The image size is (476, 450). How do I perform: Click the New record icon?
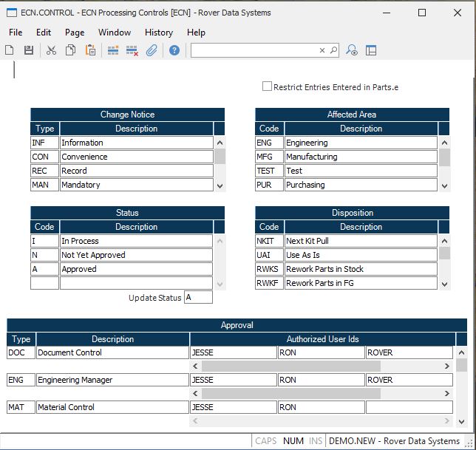point(10,50)
